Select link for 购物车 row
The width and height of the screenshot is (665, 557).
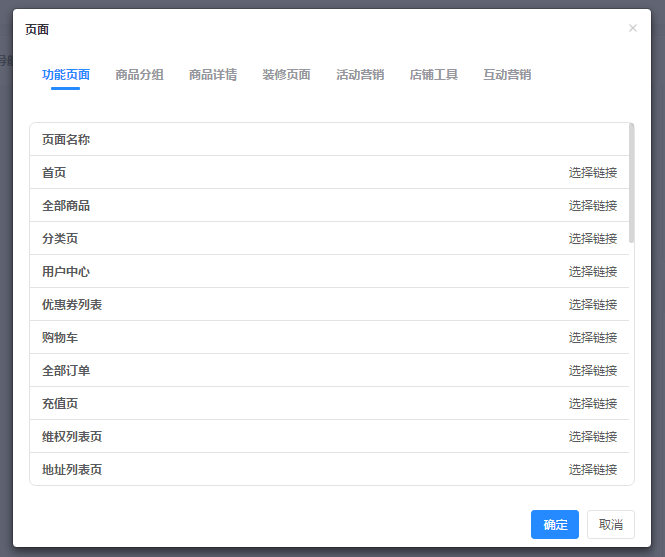tap(592, 338)
